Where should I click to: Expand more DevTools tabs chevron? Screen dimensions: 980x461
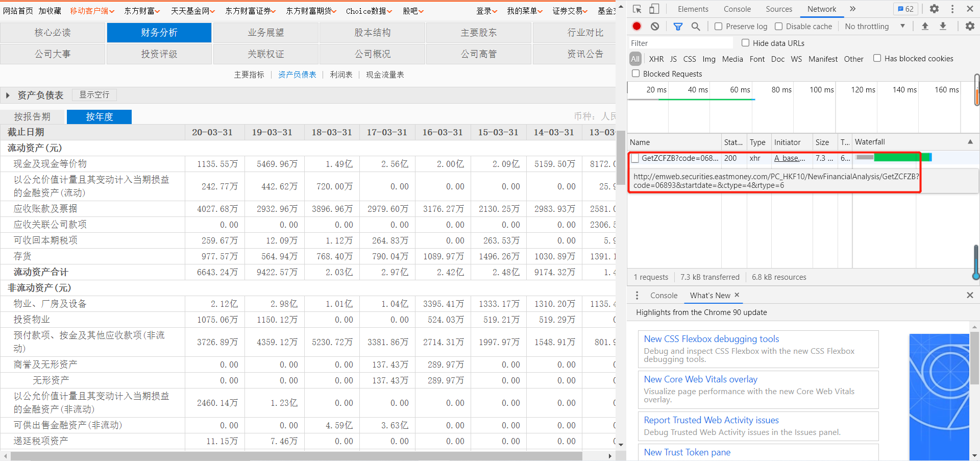[x=852, y=9]
